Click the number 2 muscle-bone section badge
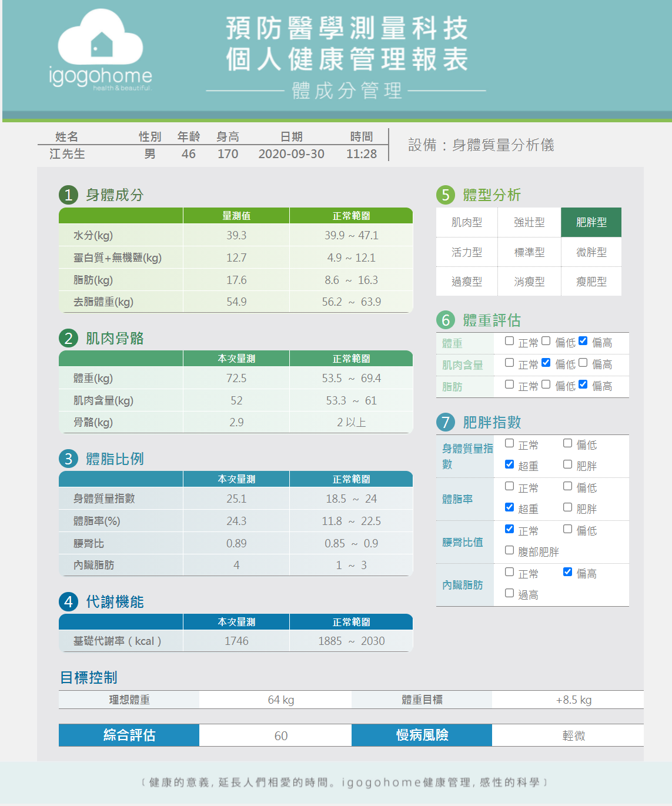Image resolution: width=672 pixels, height=806 pixels. (68, 339)
